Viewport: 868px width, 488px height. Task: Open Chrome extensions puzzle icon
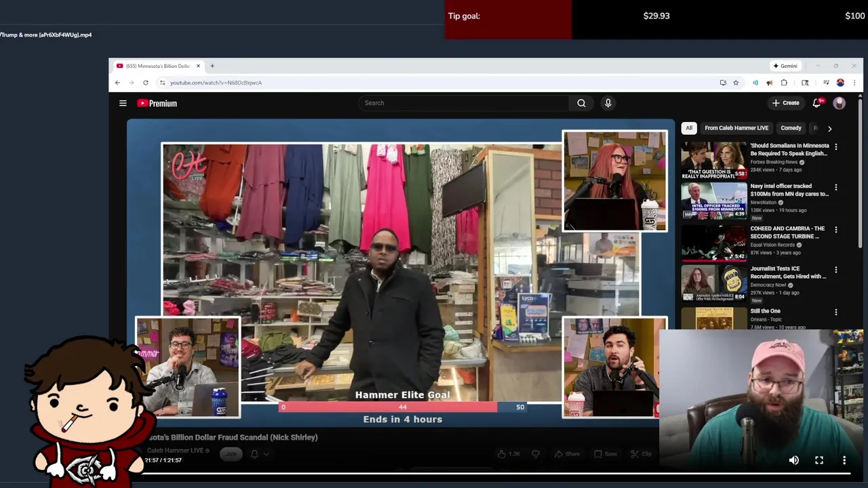point(784,83)
